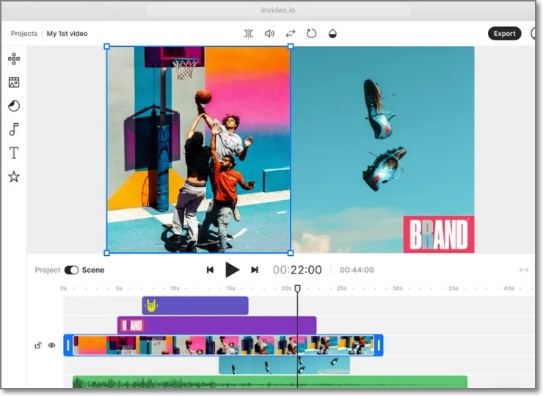Select the basketball players image on canvas
The height and width of the screenshot is (396, 543).
point(198,150)
